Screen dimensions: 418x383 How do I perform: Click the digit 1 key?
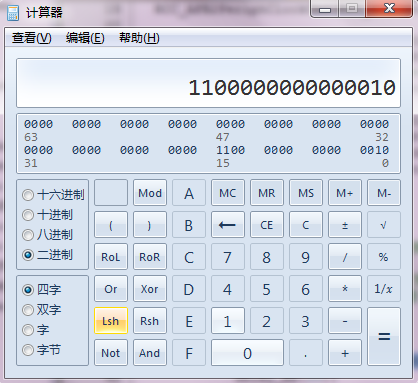coord(228,321)
